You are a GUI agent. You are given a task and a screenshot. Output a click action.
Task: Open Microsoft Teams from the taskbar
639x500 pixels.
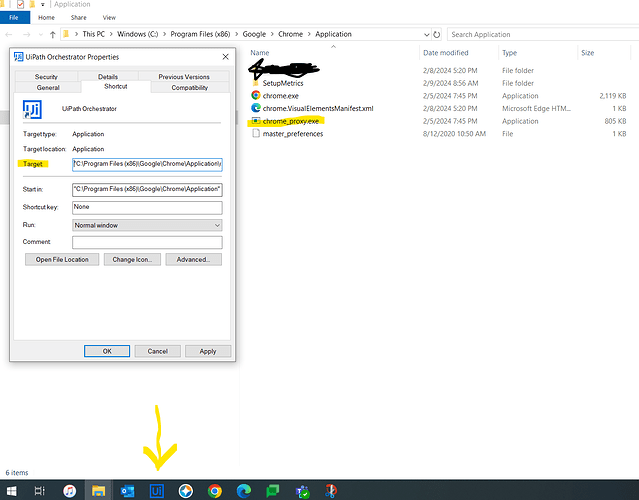pos(302,491)
